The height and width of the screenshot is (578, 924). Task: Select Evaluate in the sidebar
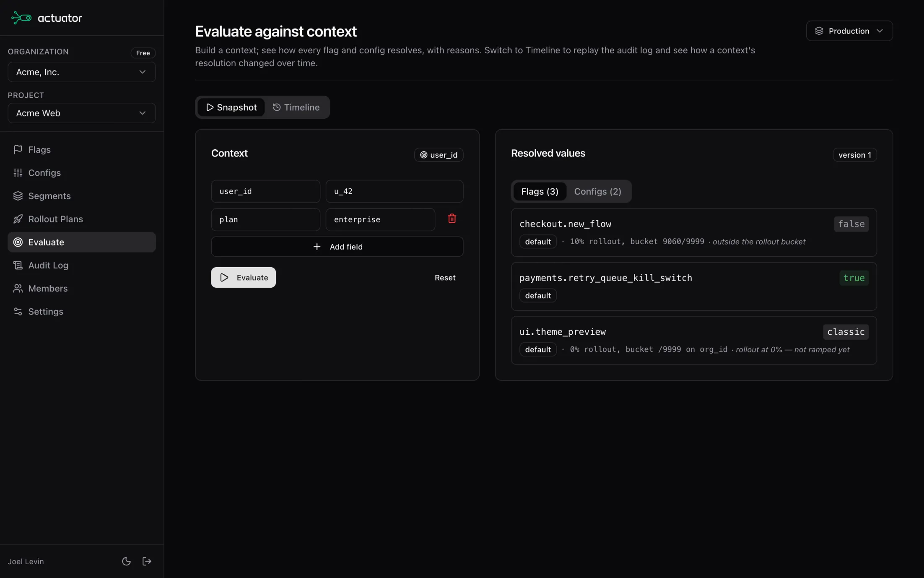pyautogui.click(x=82, y=242)
